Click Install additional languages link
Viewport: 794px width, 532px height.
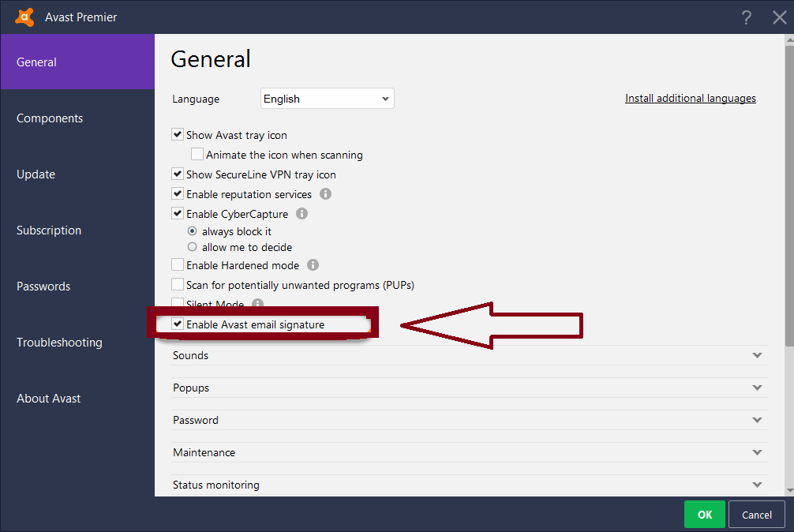tap(690, 98)
